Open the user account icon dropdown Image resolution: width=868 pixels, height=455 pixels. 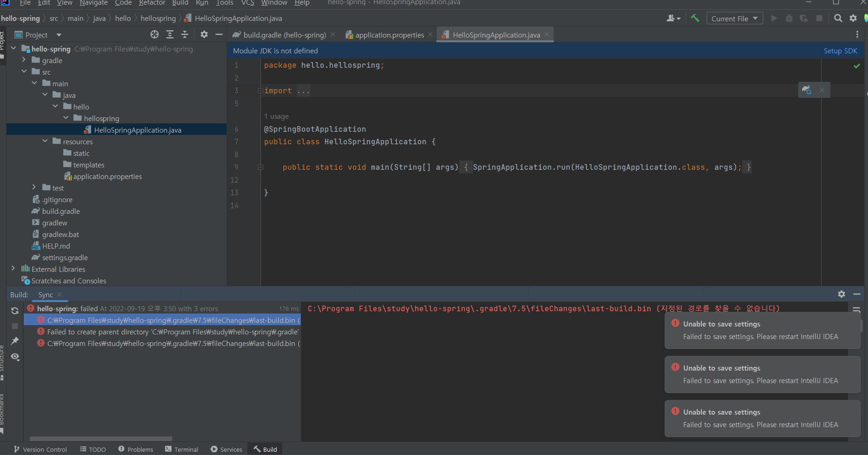pyautogui.click(x=674, y=18)
